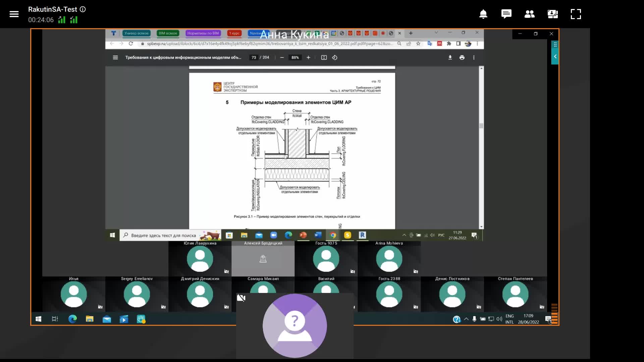Viewport: 644px width, 362px height.
Task: Click PDF scrollbar thumb
Action: click(481, 126)
